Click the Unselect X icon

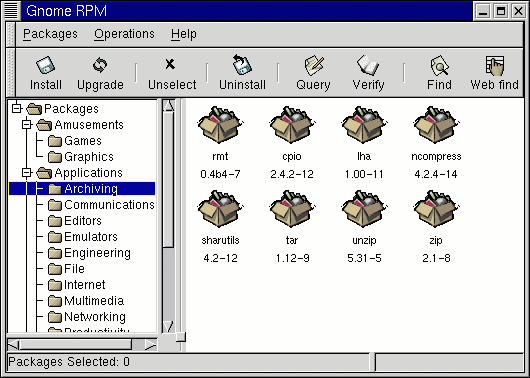(170, 64)
